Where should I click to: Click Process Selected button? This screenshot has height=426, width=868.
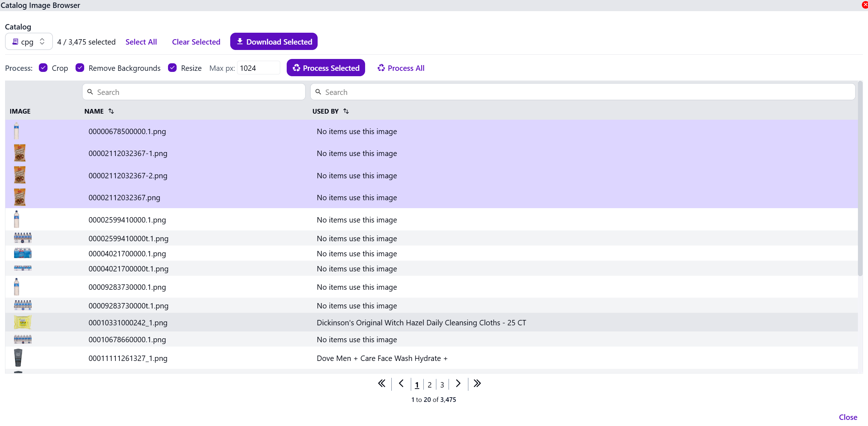point(326,68)
